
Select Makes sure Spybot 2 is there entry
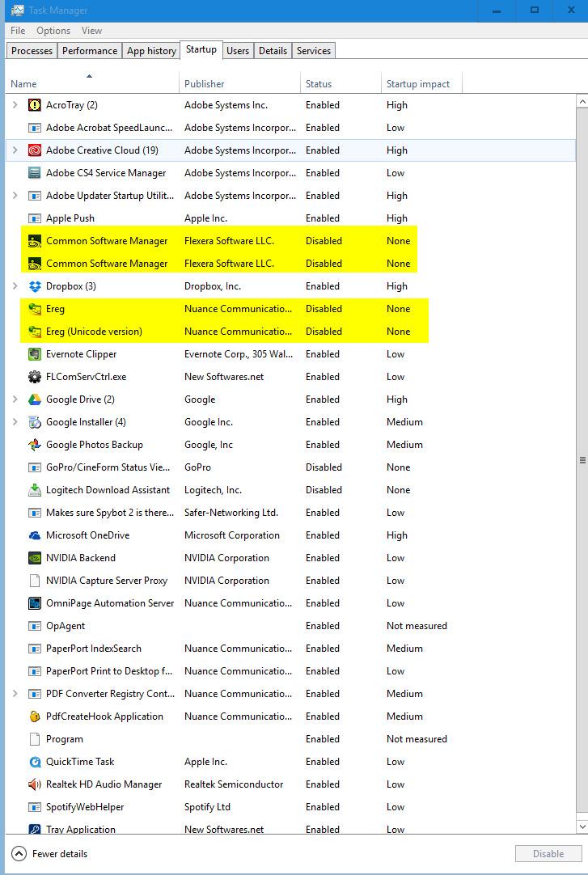pos(290,512)
